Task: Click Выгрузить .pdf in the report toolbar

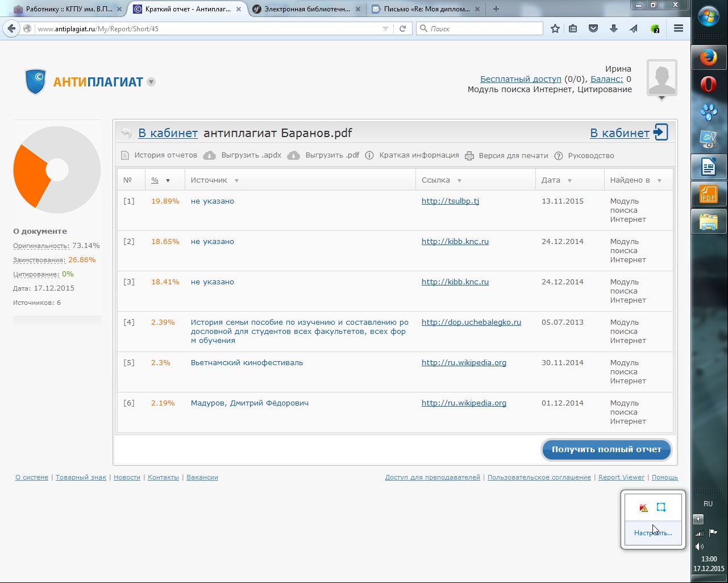Action: (332, 155)
